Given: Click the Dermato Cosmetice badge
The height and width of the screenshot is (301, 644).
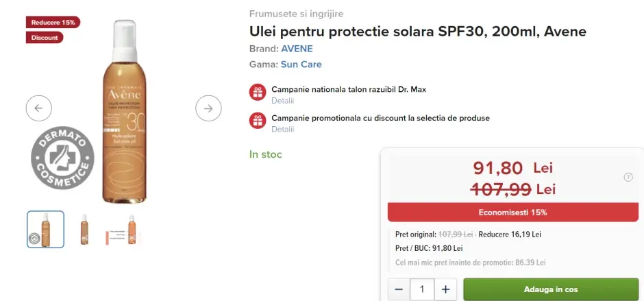Looking at the screenshot, I should point(62,159).
